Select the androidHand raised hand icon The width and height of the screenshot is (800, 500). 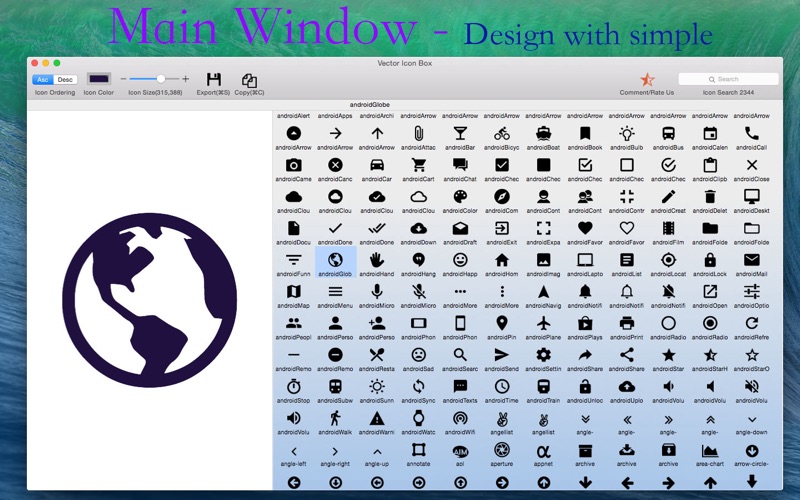pyautogui.click(x=377, y=260)
